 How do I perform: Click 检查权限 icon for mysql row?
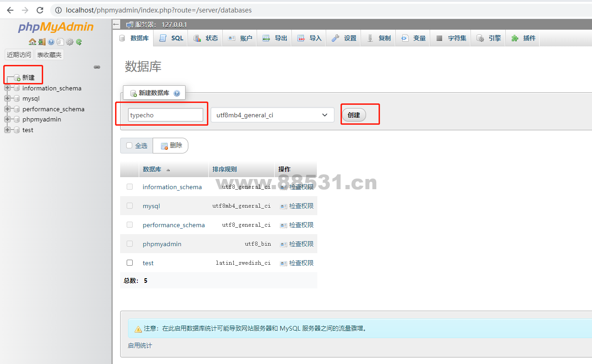pyautogui.click(x=283, y=206)
